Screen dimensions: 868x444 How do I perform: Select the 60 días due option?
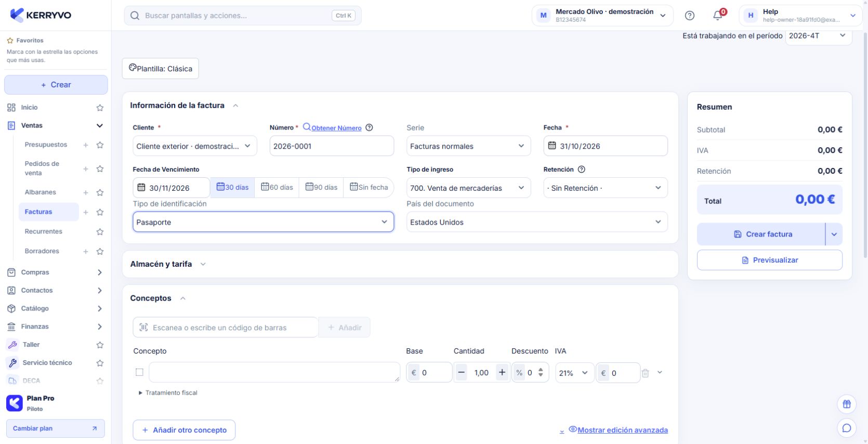277,187
